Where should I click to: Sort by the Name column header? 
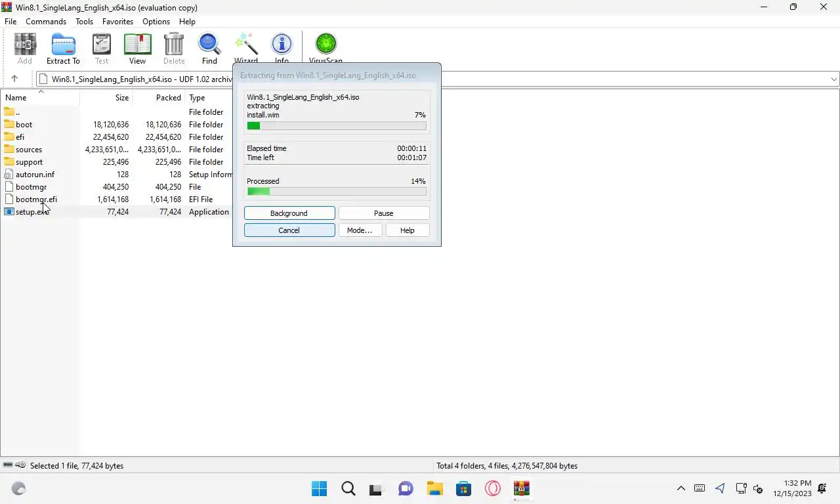click(40, 97)
